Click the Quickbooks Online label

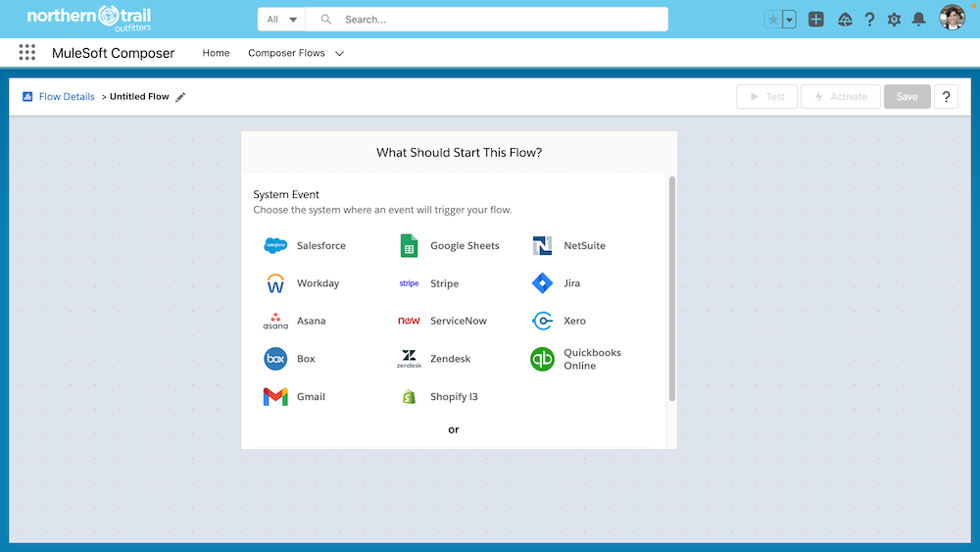(x=593, y=359)
